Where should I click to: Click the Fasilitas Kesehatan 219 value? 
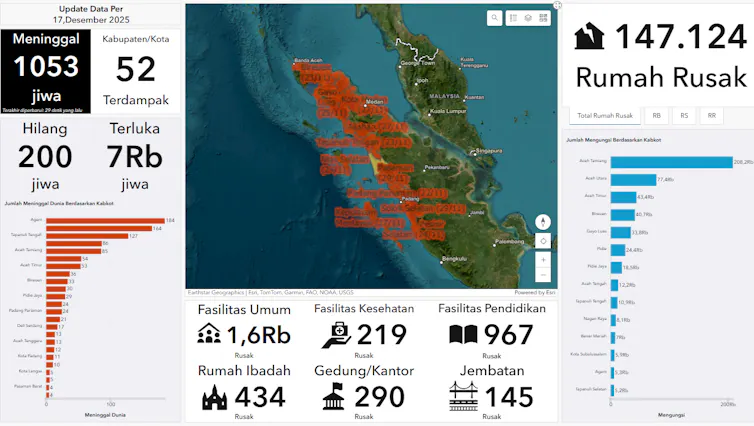(x=382, y=335)
